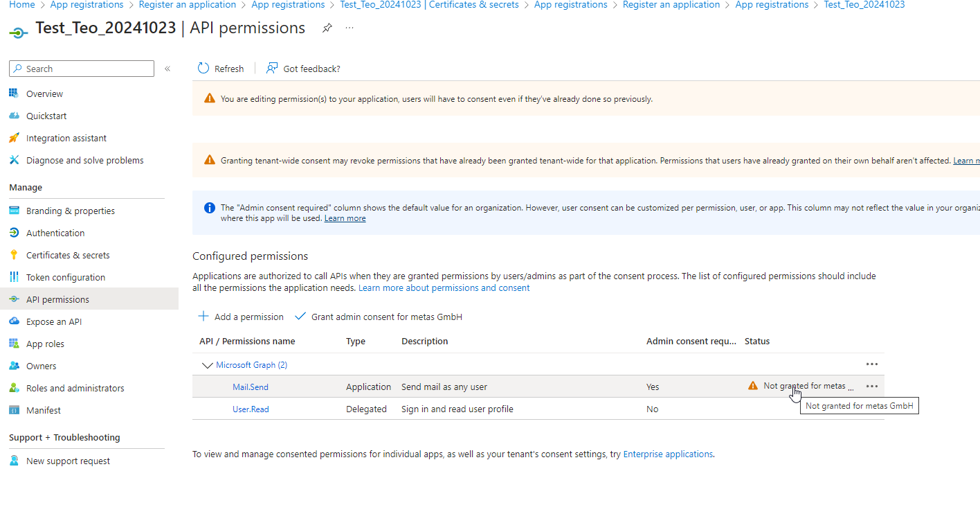This screenshot has height=505, width=980.
Task: Click the Owners people icon
Action: tap(14, 366)
